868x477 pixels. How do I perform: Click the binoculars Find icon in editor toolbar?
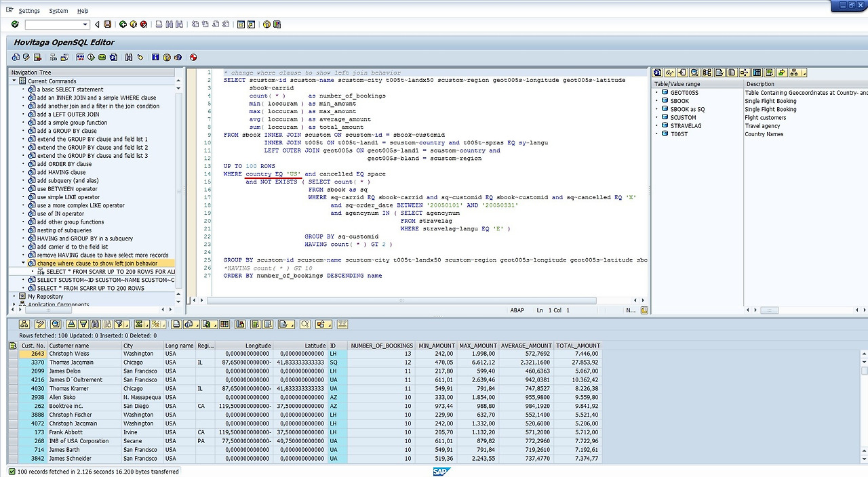(128, 58)
